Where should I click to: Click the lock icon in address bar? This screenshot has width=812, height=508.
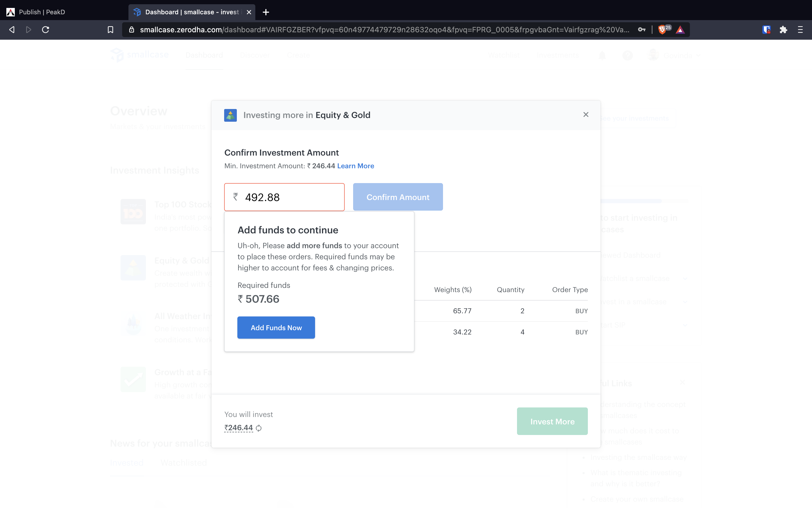(x=132, y=30)
